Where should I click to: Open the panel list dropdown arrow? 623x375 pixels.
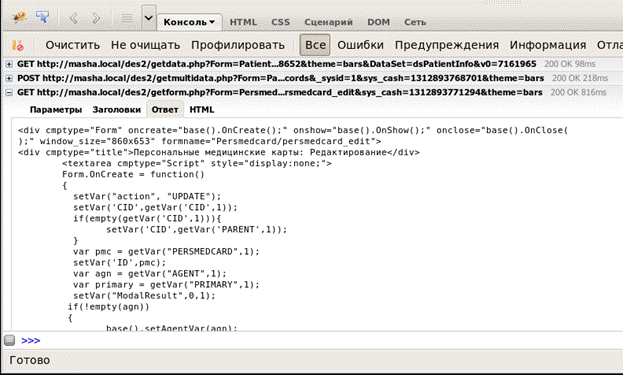click(x=149, y=18)
